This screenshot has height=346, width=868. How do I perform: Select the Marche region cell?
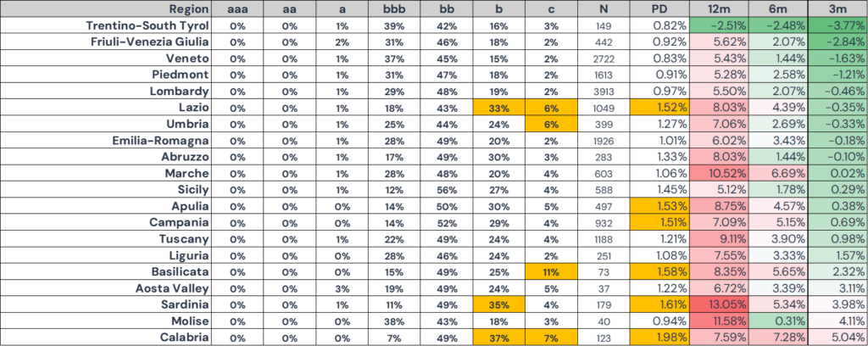click(x=106, y=173)
